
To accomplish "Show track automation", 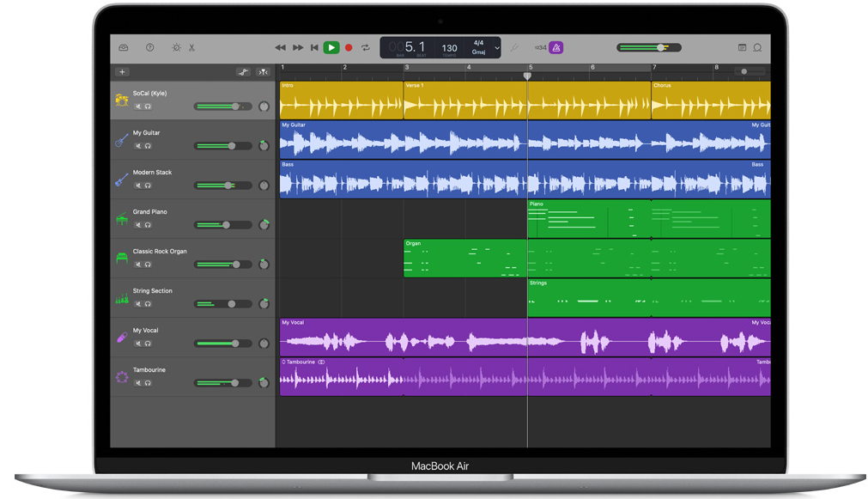I will pyautogui.click(x=243, y=72).
